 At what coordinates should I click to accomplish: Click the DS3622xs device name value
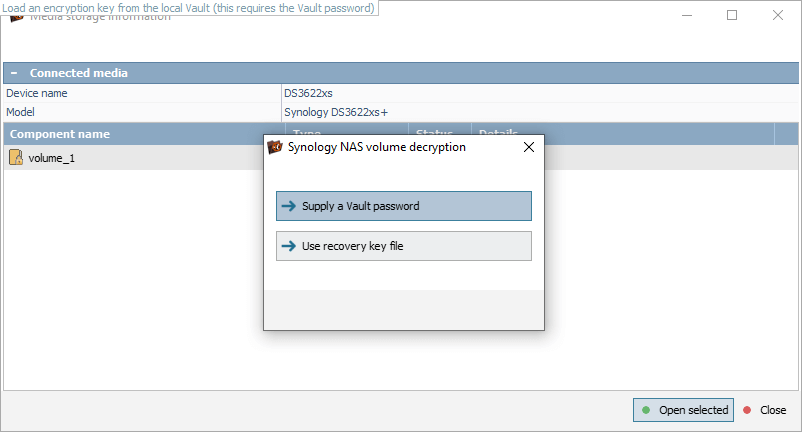[x=308, y=93]
